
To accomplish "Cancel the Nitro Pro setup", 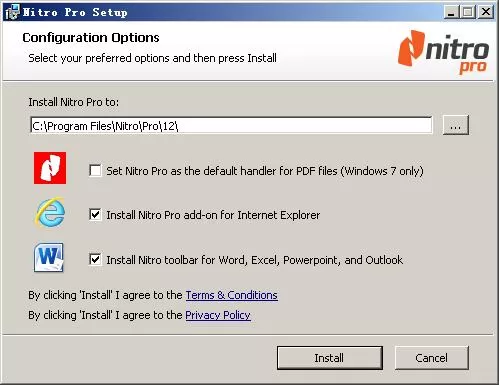I will pos(432,358).
